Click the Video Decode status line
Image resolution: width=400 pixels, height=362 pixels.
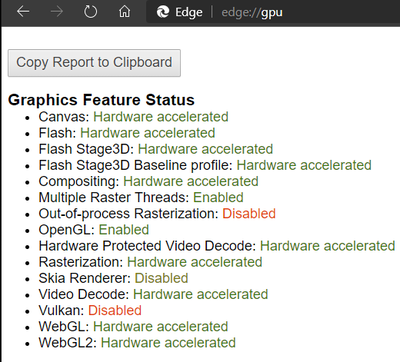point(153,294)
